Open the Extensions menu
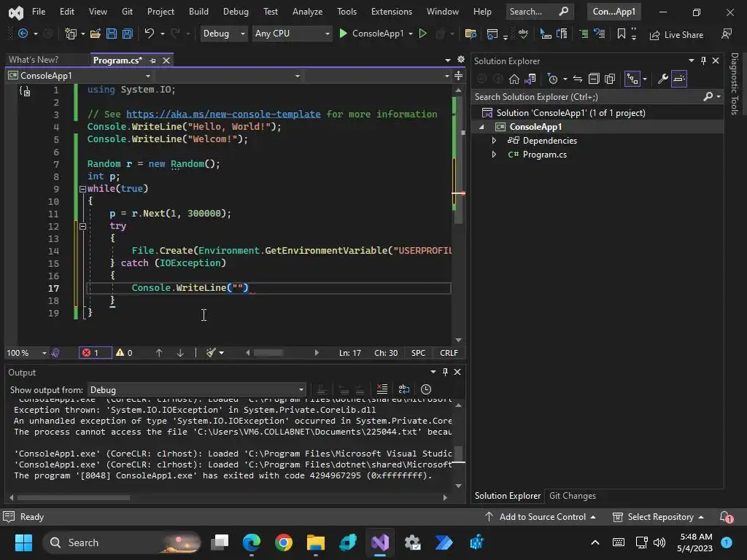The width and height of the screenshot is (747, 560). pos(392,12)
